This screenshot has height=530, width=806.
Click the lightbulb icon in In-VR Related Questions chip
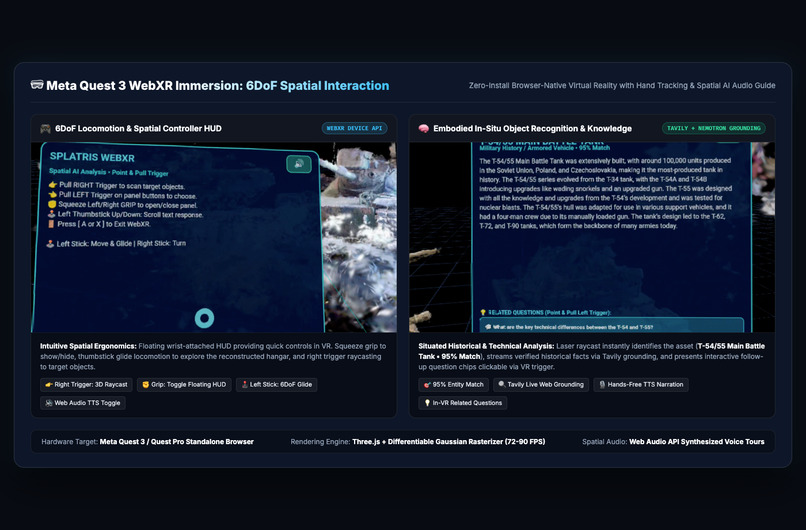coord(427,403)
